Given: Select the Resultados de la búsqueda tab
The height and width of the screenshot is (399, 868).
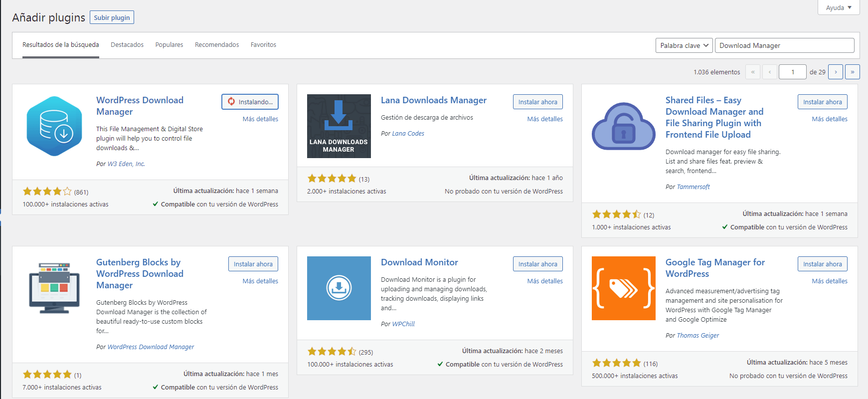Looking at the screenshot, I should (61, 45).
